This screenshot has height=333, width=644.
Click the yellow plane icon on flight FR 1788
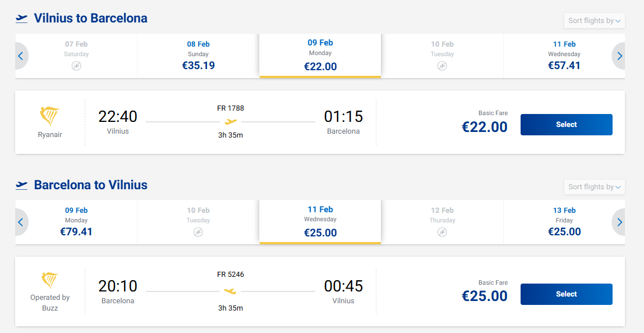click(231, 121)
